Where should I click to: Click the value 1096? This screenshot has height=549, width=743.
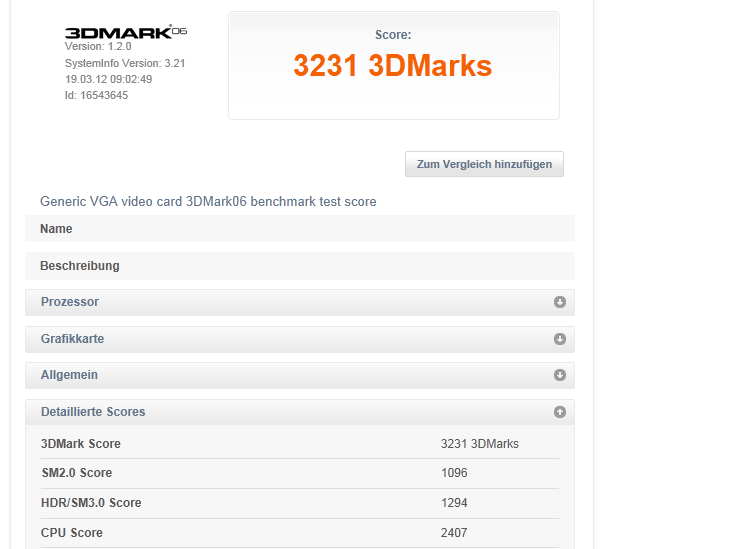454,473
